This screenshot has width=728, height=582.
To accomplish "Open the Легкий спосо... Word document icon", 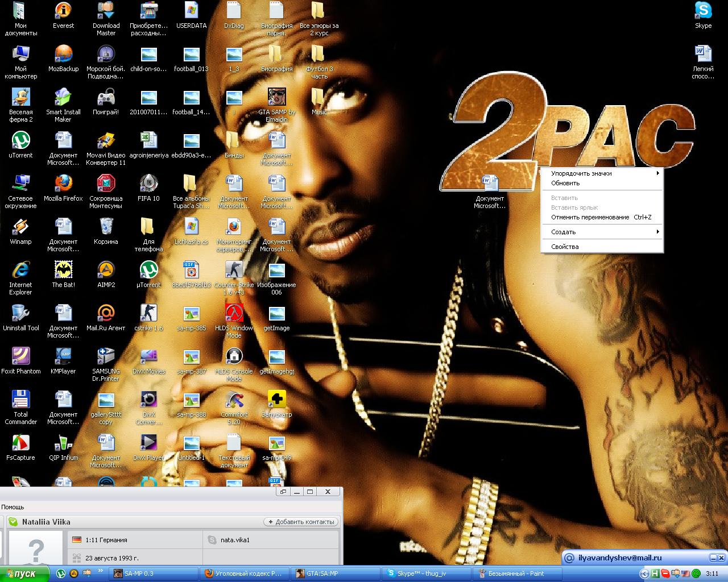I will (x=703, y=62).
